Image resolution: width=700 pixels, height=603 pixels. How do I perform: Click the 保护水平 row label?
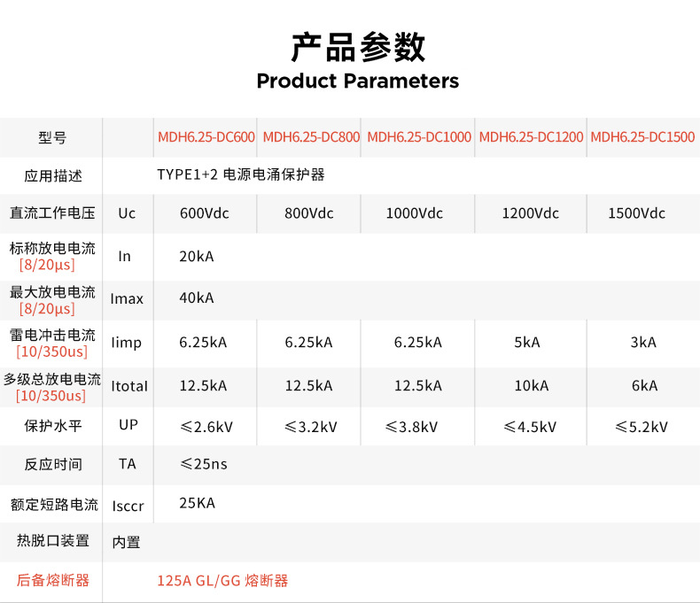pos(52,426)
